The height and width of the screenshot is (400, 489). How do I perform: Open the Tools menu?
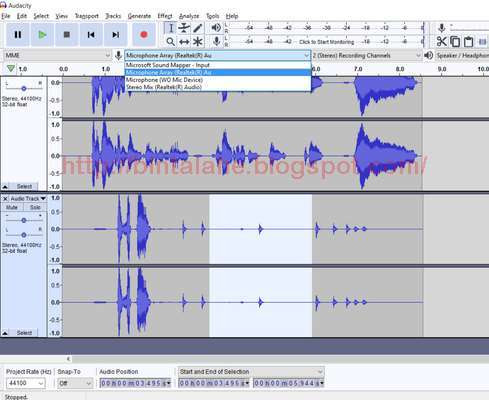pos(212,16)
